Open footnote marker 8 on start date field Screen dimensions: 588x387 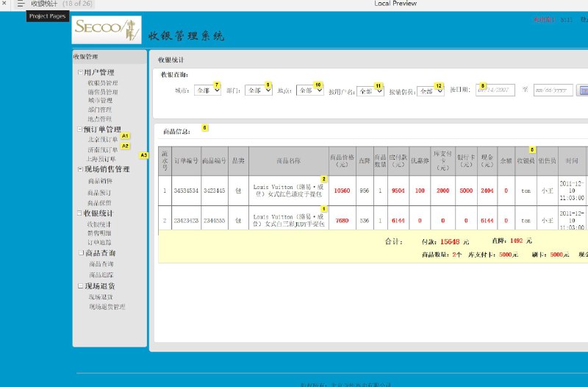[483, 86]
